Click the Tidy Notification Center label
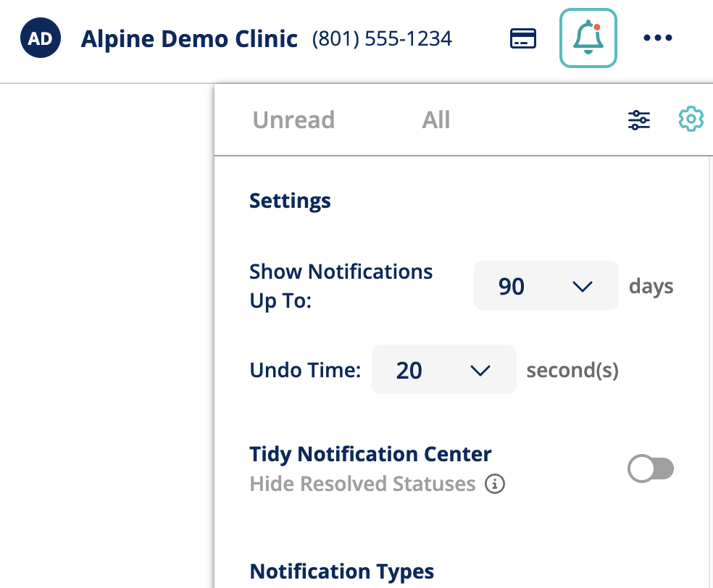 click(x=370, y=454)
